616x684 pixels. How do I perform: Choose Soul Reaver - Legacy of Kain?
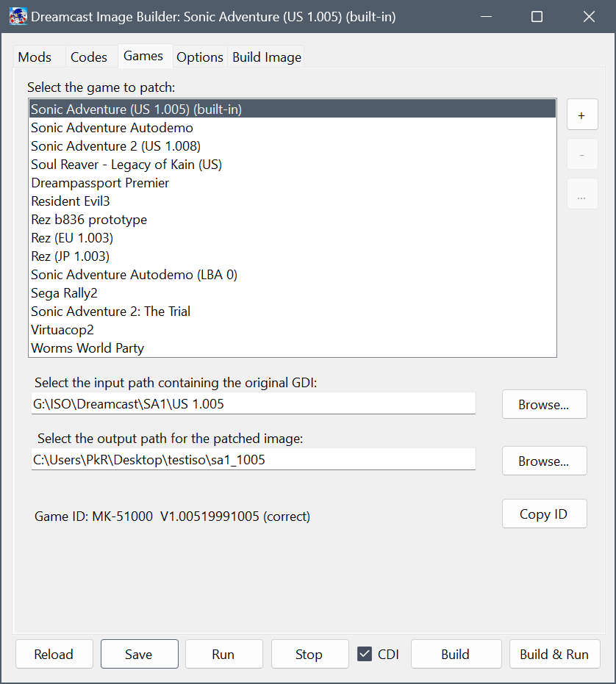[126, 165]
